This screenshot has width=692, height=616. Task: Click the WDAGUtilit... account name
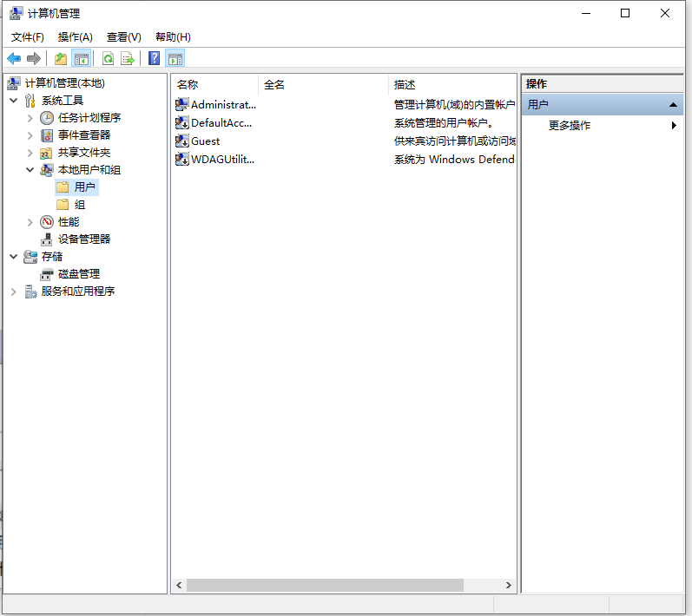click(x=222, y=159)
